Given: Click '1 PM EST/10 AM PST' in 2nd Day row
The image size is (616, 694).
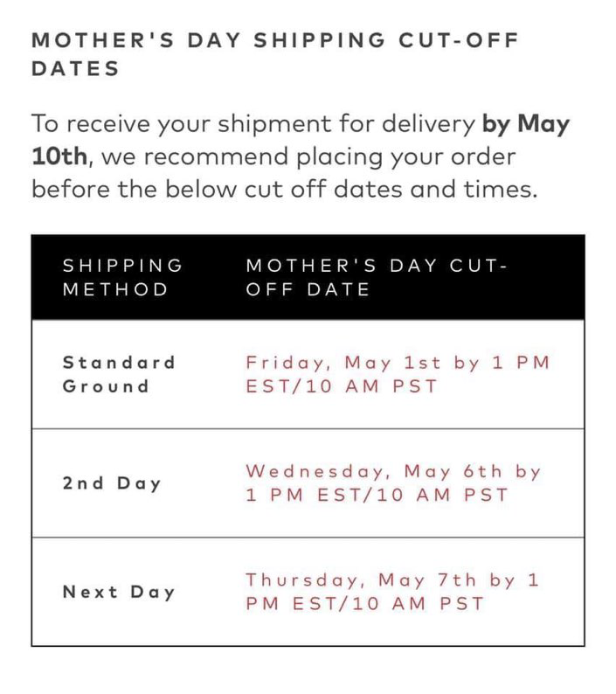Looking at the screenshot, I should (x=376, y=496).
